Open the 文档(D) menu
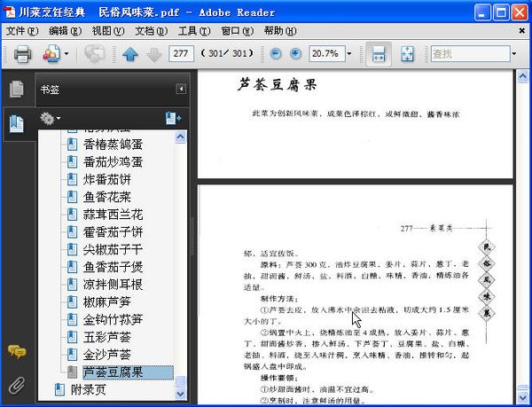This screenshot has height=407, width=532. tap(152, 31)
